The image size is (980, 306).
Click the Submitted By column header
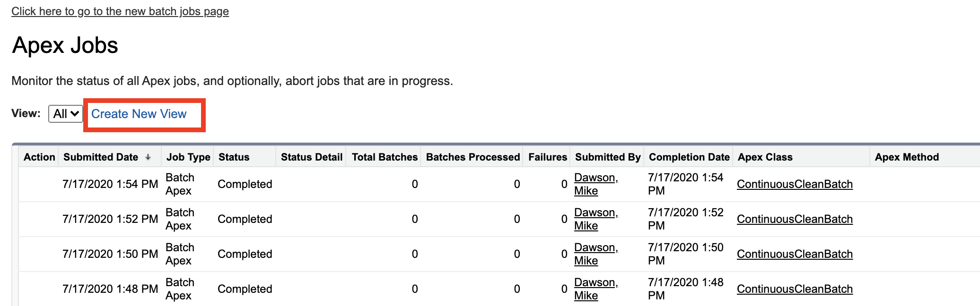click(x=608, y=157)
